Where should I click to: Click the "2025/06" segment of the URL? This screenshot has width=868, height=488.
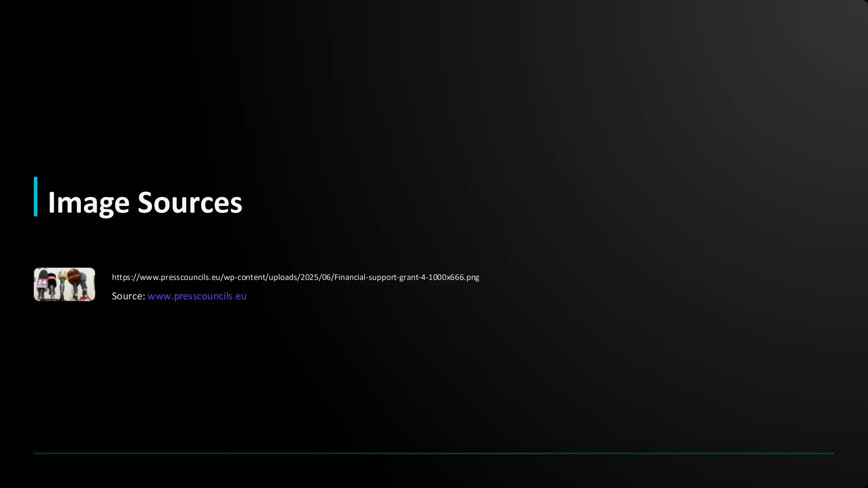point(315,277)
